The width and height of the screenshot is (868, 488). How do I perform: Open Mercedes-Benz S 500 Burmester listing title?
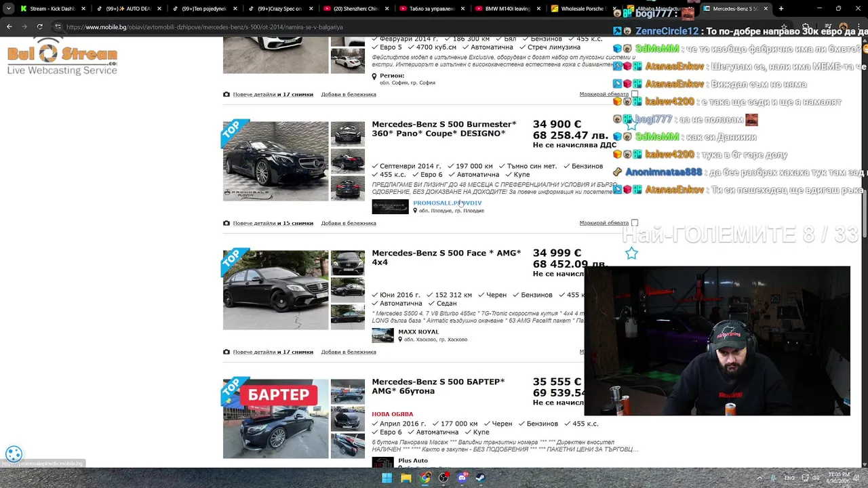click(x=444, y=129)
